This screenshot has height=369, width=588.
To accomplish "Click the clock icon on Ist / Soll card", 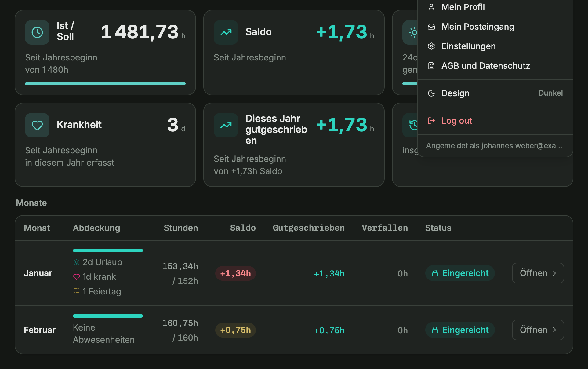I will click(x=37, y=32).
